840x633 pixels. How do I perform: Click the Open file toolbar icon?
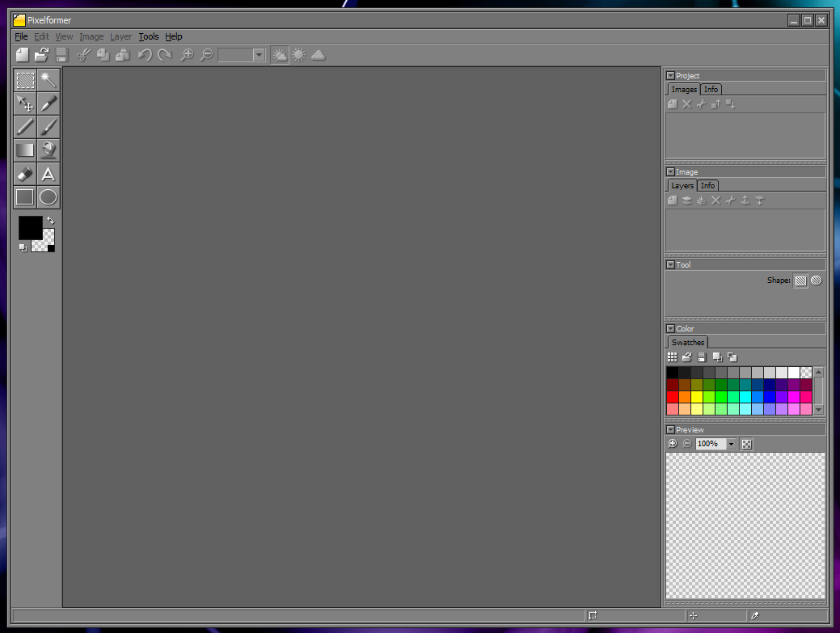pos(42,55)
